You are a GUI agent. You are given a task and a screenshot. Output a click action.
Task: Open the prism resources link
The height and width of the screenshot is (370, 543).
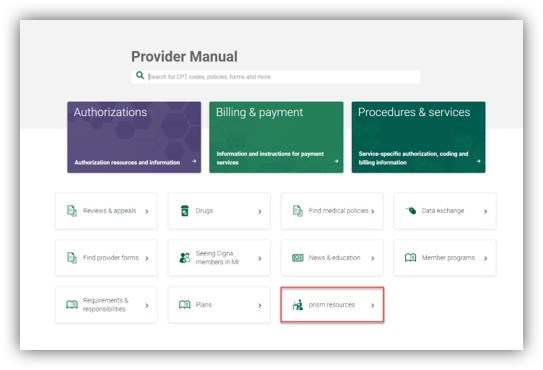tap(332, 305)
